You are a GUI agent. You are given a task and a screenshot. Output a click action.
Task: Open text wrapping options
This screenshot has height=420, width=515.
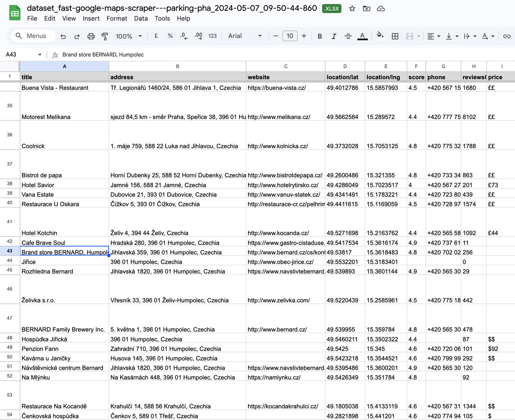coord(470,36)
